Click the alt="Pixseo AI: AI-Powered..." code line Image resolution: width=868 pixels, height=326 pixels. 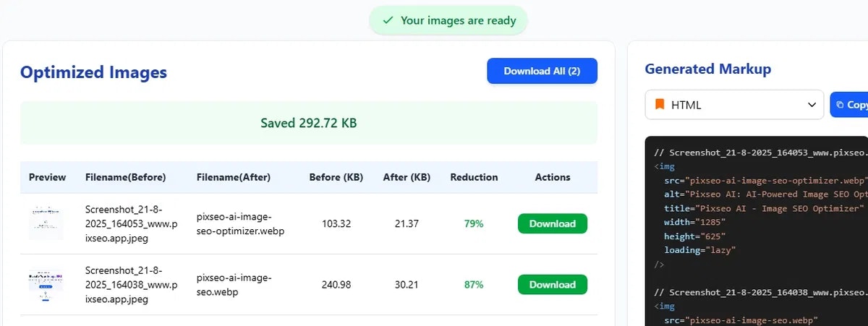[765, 194]
